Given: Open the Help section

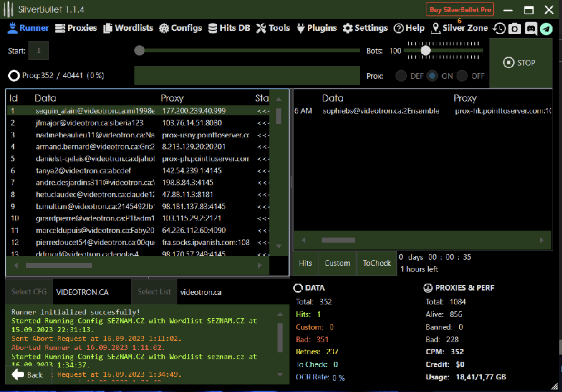Looking at the screenshot, I should coord(409,28).
